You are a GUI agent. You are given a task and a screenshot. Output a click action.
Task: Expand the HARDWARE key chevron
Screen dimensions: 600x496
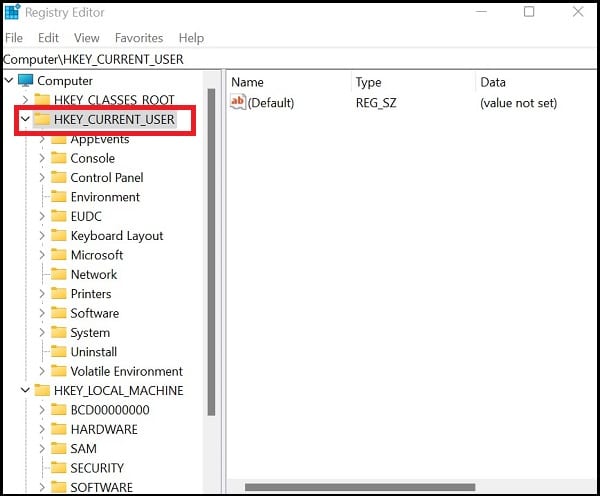42,429
